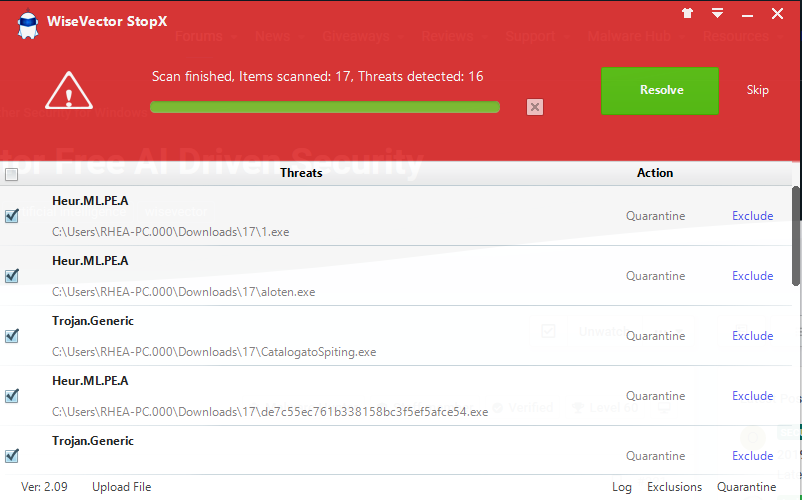Uncheck the aloten.exe threat checkbox
The image size is (802, 500).
12,276
